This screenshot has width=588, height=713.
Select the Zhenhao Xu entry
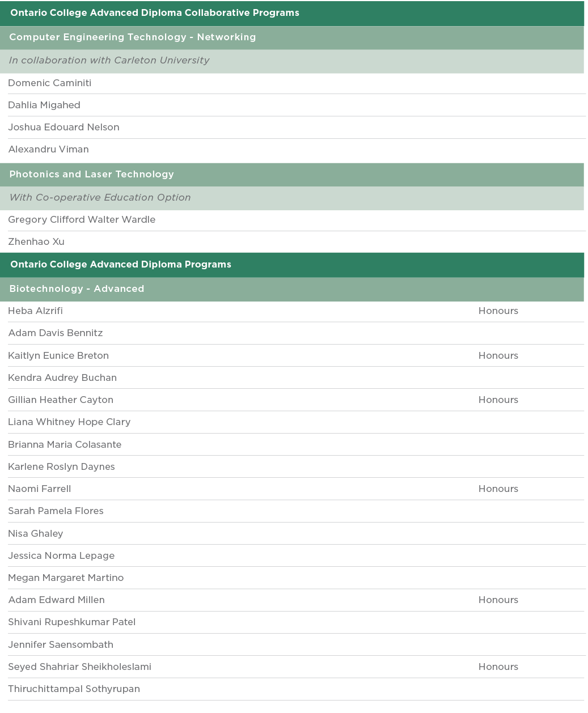click(x=36, y=242)
